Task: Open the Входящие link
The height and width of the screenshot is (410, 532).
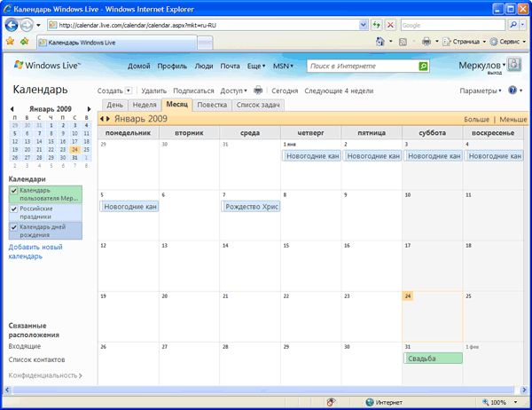Action: [x=25, y=346]
